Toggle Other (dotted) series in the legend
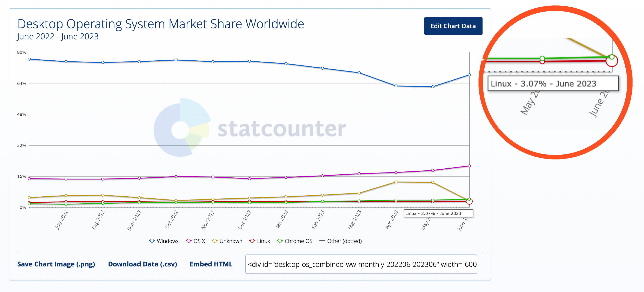This screenshot has width=644, height=292. point(340,241)
